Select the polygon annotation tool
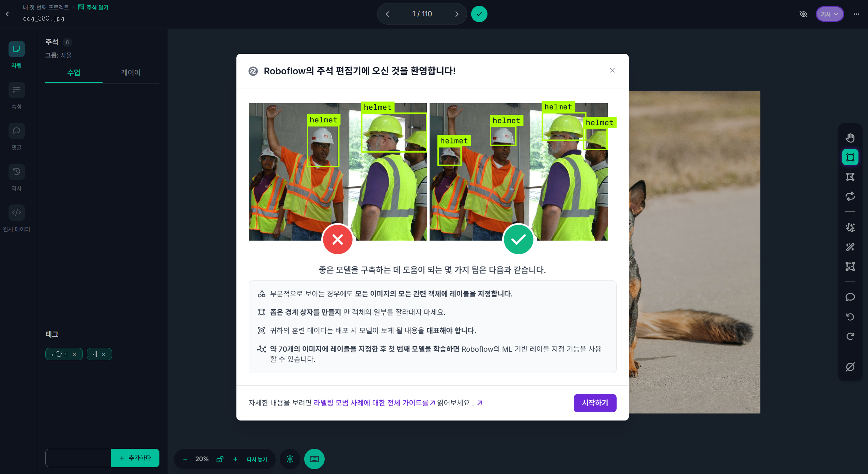The height and width of the screenshot is (474, 868). pyautogui.click(x=850, y=177)
